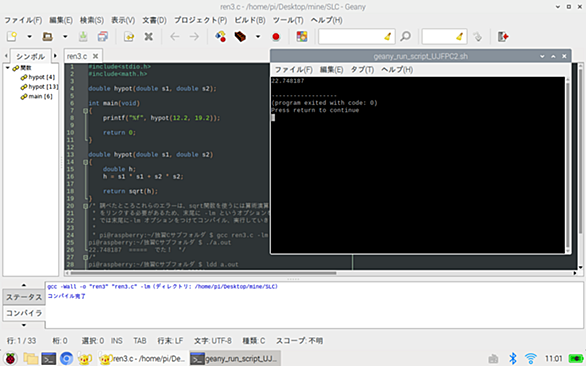This screenshot has height=366, width=586.
Task: Click sidebar tab scroll right arrow
Action: [x=55, y=56]
